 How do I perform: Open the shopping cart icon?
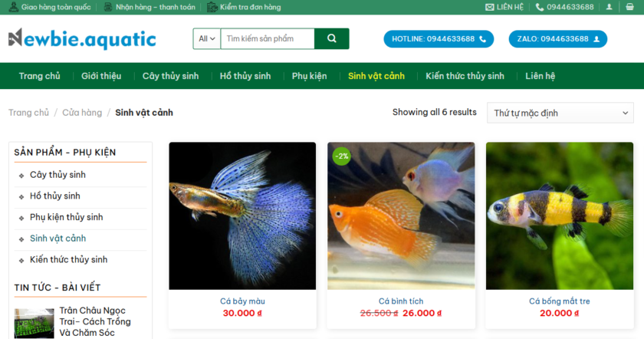coord(629,7)
